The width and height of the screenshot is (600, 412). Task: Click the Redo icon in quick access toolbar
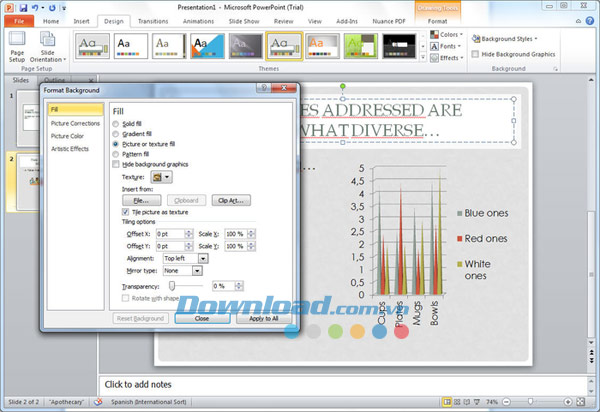(x=52, y=7)
